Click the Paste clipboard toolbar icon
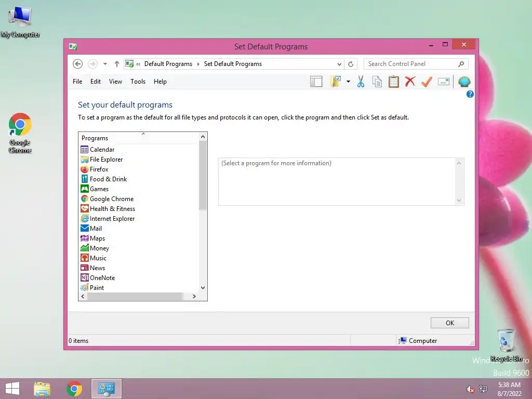532x399 pixels. [x=394, y=82]
